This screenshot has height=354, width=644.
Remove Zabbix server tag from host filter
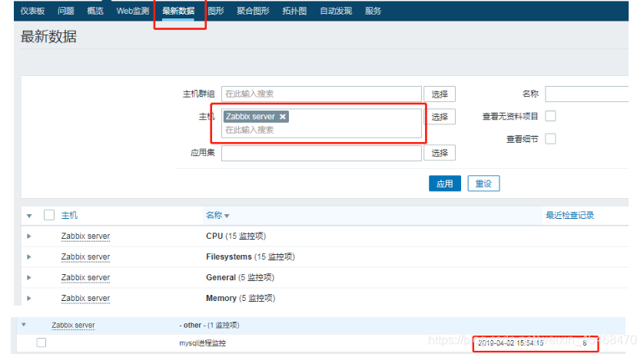click(x=283, y=117)
